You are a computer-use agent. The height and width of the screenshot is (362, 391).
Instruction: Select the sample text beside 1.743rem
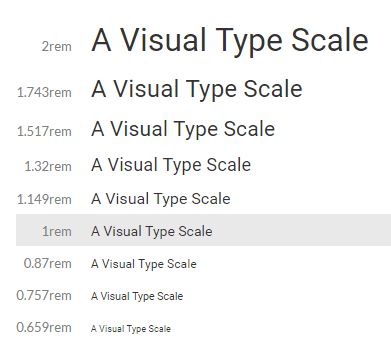pyautogui.click(x=197, y=89)
